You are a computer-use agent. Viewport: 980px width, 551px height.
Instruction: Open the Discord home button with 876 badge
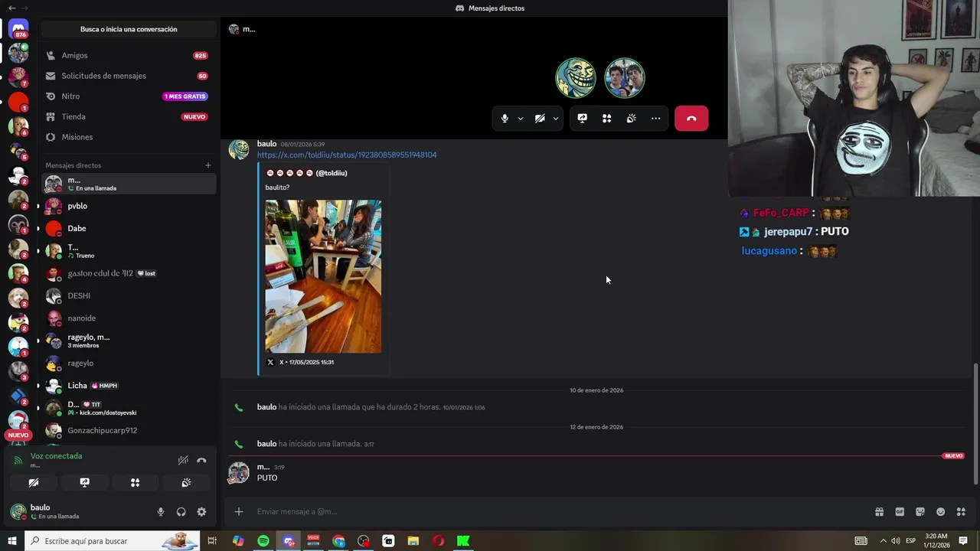click(18, 29)
